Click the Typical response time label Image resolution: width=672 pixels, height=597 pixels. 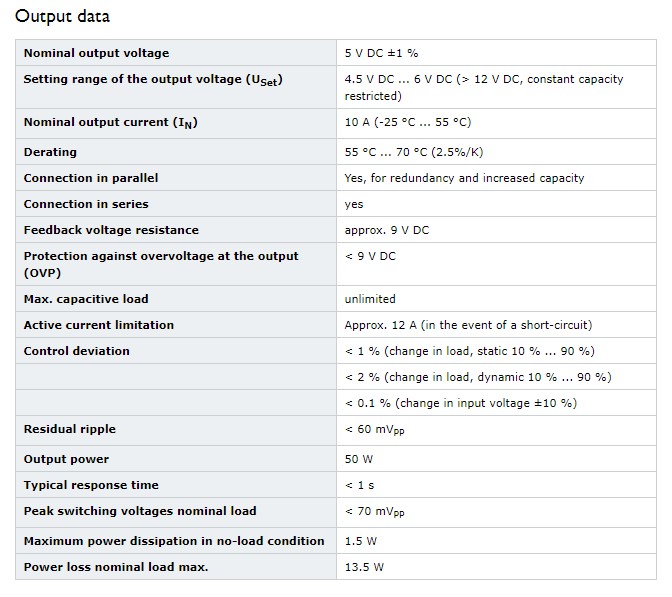pos(91,485)
